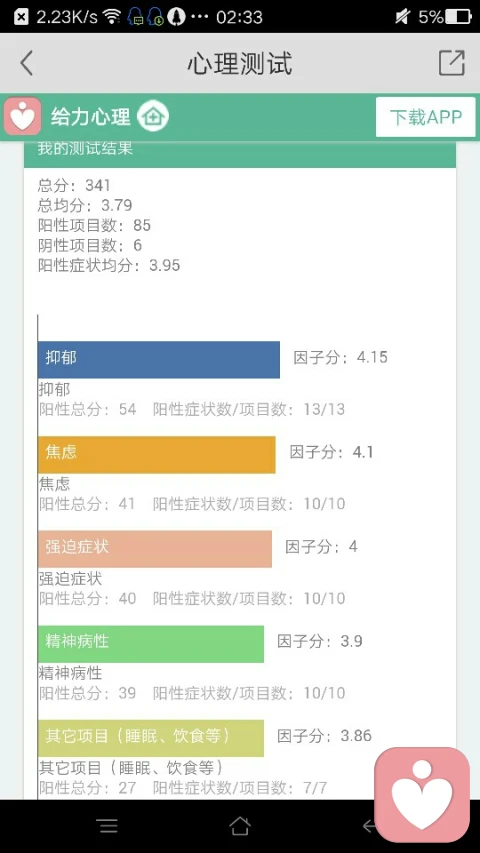This screenshot has height=853, width=480.
Task: Open the green house home icon
Action: tap(153, 116)
